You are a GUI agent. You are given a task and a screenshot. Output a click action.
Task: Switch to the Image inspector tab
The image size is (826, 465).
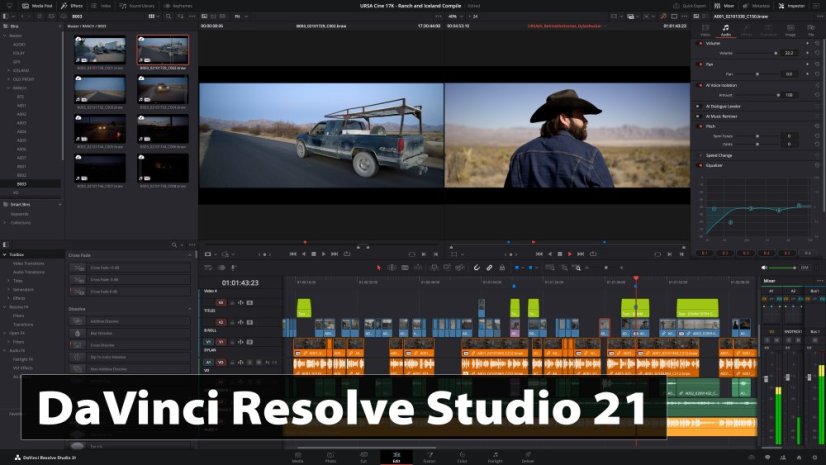click(790, 30)
